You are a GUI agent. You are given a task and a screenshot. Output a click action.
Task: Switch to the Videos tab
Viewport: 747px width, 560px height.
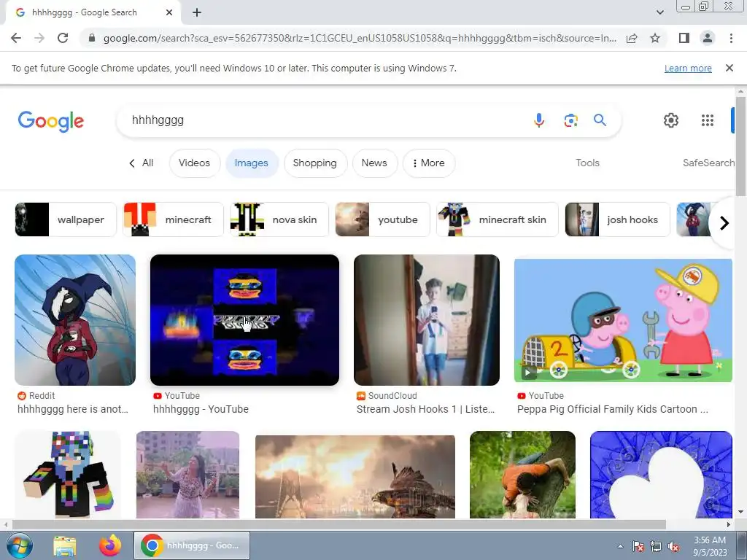(194, 163)
